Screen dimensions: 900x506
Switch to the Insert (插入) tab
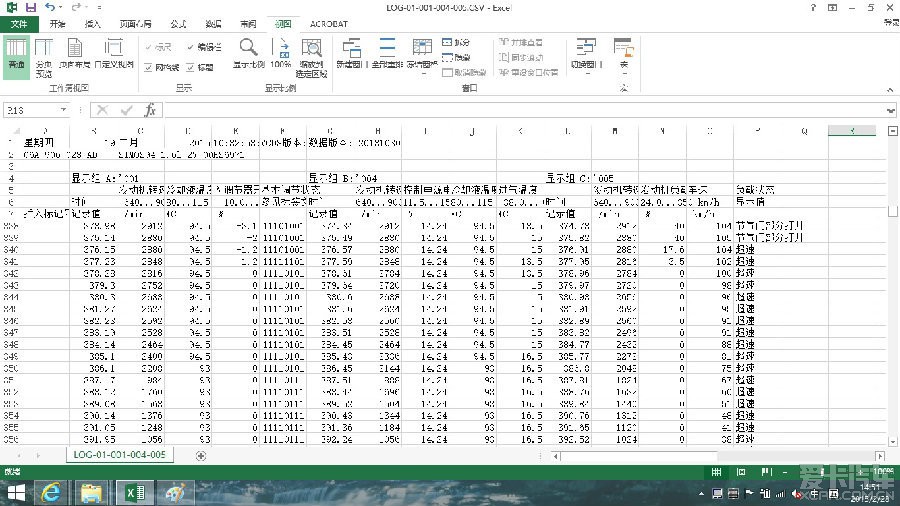92,24
